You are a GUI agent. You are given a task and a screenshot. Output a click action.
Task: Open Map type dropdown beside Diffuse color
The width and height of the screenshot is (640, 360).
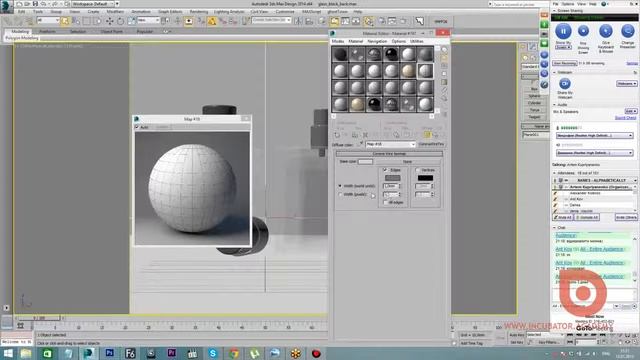[390, 144]
